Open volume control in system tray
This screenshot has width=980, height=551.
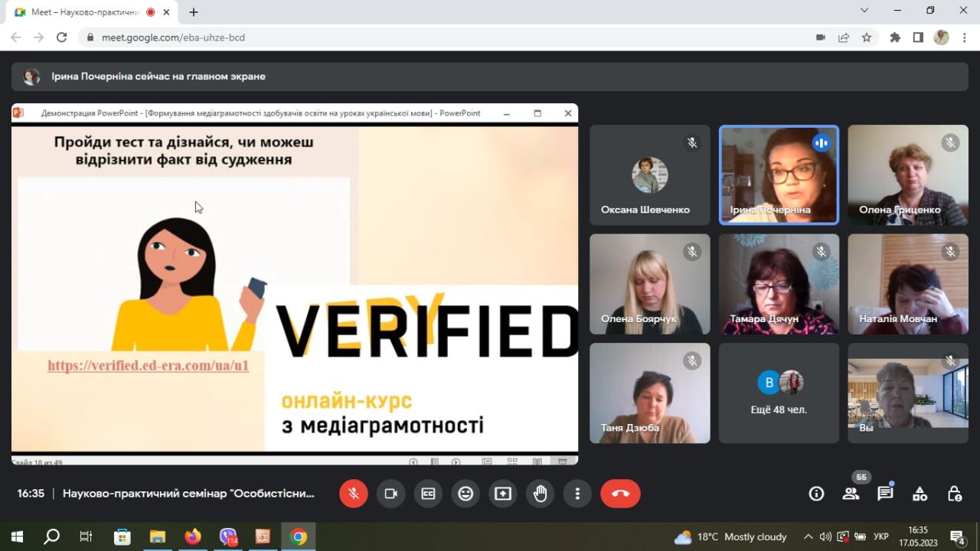[825, 536]
